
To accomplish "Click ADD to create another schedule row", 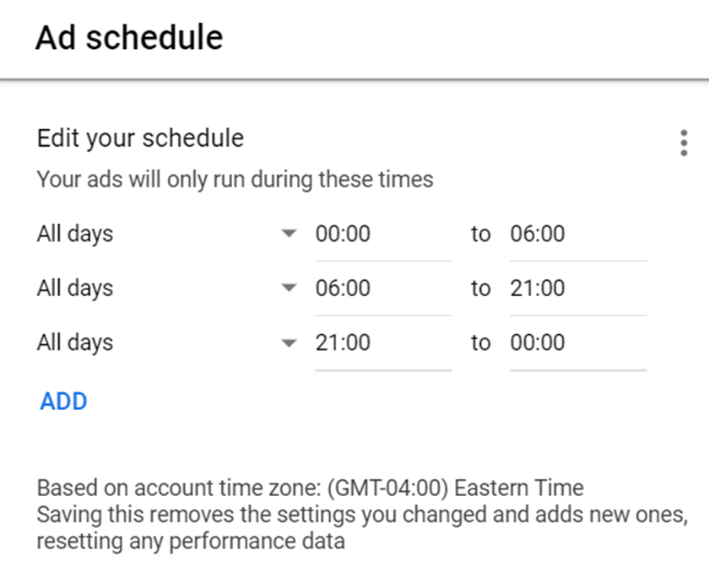I will coord(63,402).
